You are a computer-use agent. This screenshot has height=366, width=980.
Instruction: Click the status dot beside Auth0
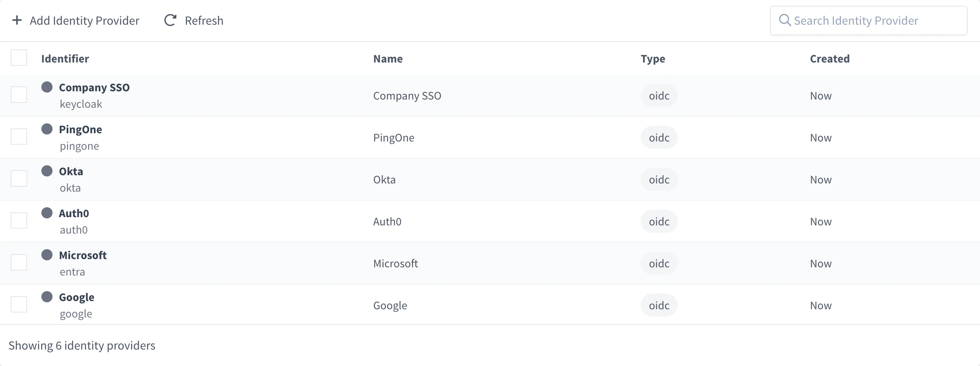(x=47, y=213)
